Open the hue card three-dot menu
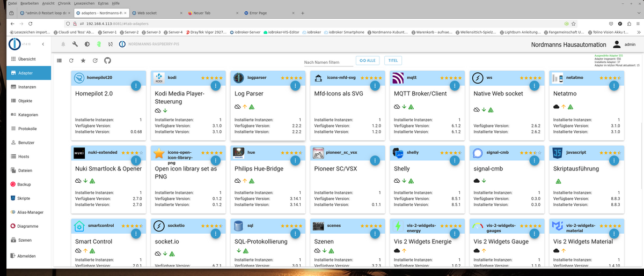This screenshot has width=644, height=276. (295, 160)
